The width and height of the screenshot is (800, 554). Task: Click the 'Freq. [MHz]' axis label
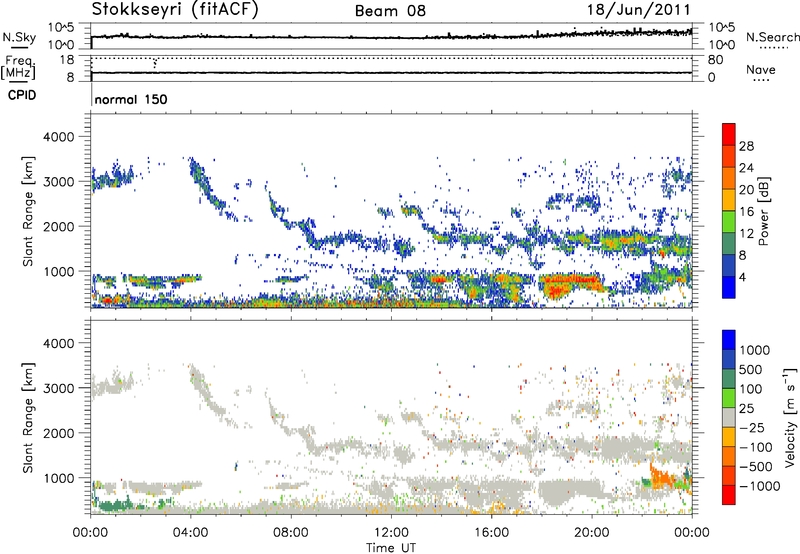click(x=18, y=67)
